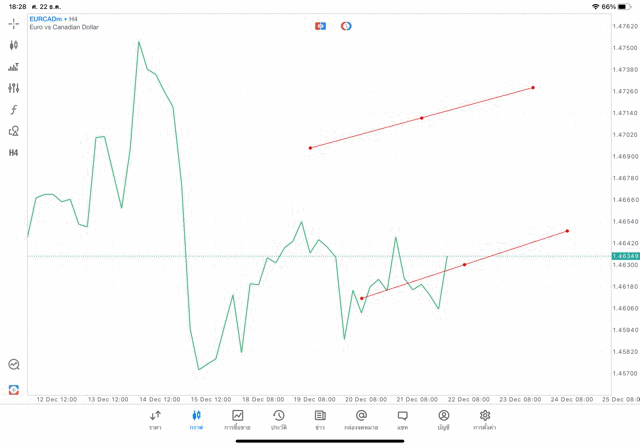The width and height of the screenshot is (640, 447).
Task: Switch to the การซื้อขาย trade tab
Action: tap(238, 420)
